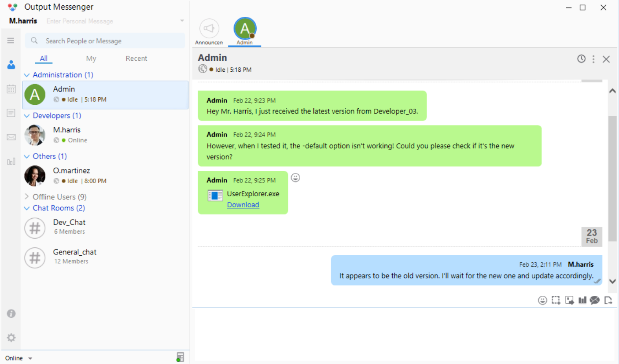Open the emoji picker in chat toolbar

point(542,300)
